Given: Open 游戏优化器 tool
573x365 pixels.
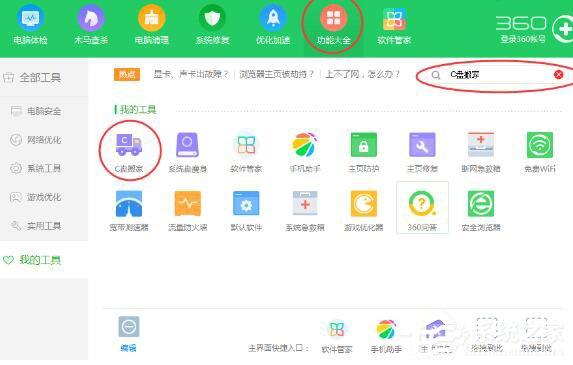Looking at the screenshot, I should (x=364, y=211).
